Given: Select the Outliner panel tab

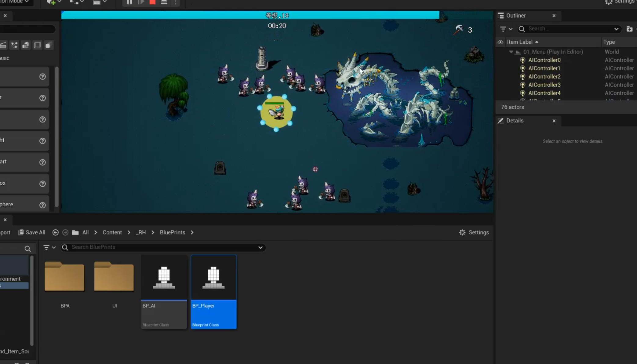Looking at the screenshot, I should [x=515, y=16].
